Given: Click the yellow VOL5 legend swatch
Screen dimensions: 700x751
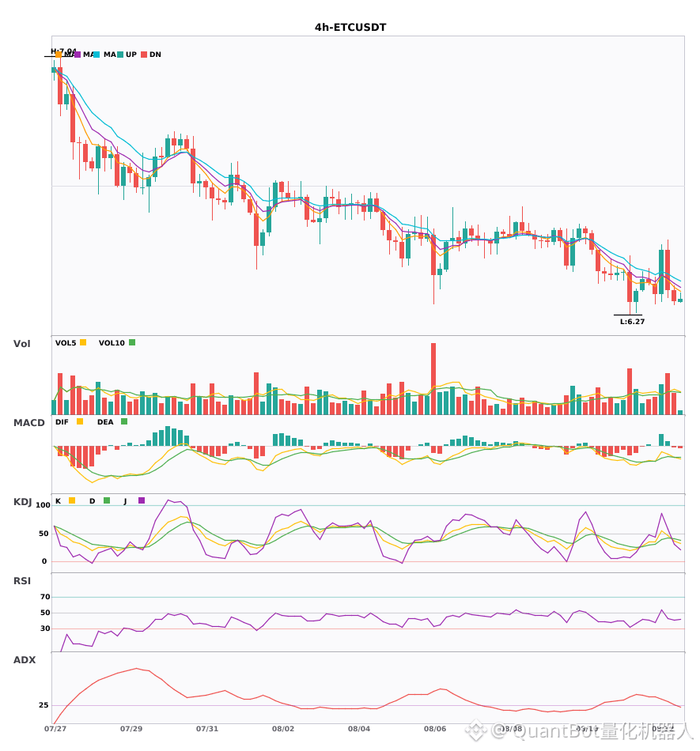Looking at the screenshot, I should tap(83, 342).
